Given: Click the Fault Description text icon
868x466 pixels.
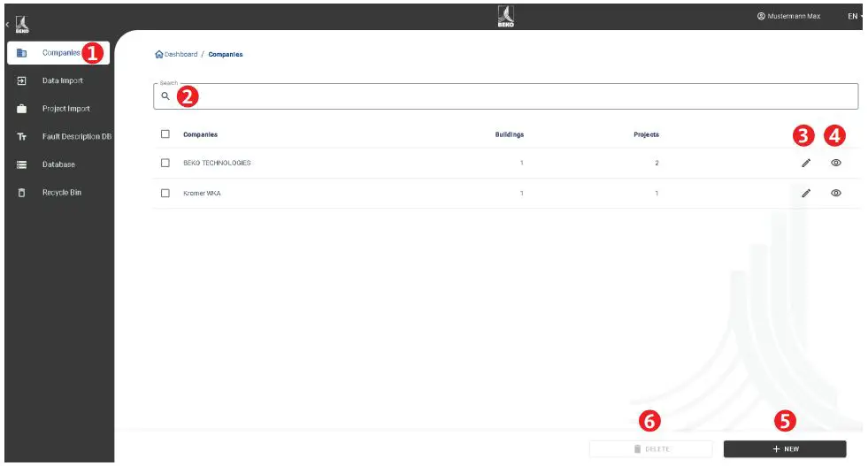Looking at the screenshot, I should click(21, 137).
